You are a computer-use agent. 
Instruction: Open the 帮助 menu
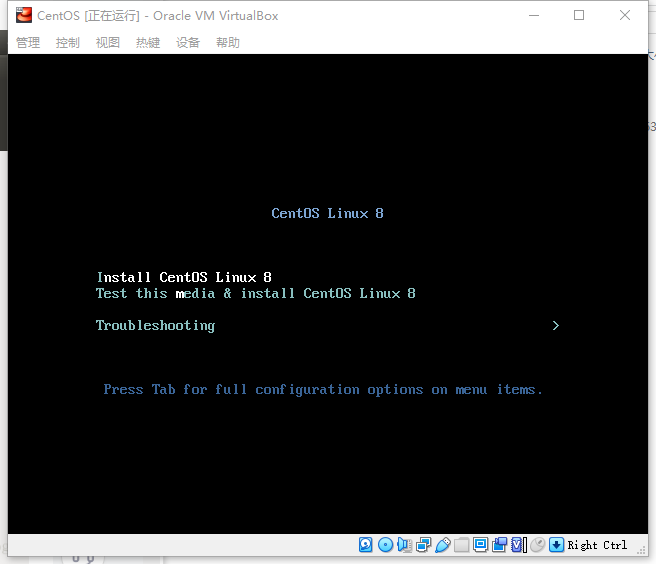tap(228, 42)
